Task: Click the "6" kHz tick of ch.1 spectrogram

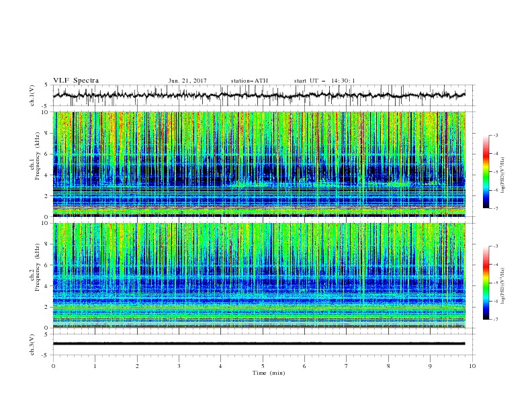Action: point(48,154)
